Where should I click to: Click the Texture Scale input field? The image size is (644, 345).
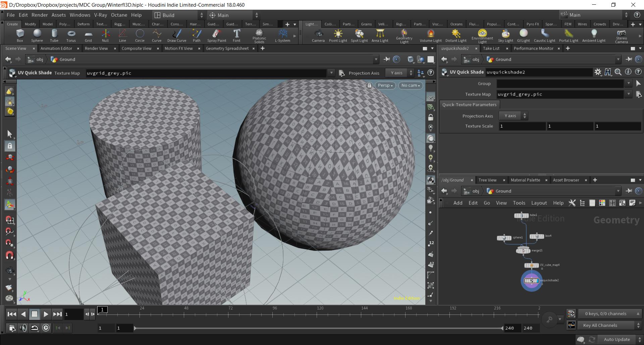tap(522, 126)
